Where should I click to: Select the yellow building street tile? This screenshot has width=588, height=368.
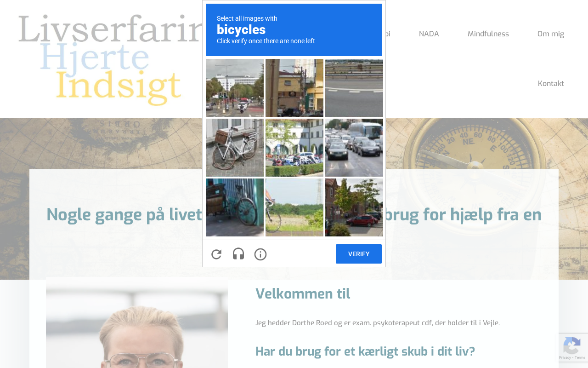click(x=294, y=88)
